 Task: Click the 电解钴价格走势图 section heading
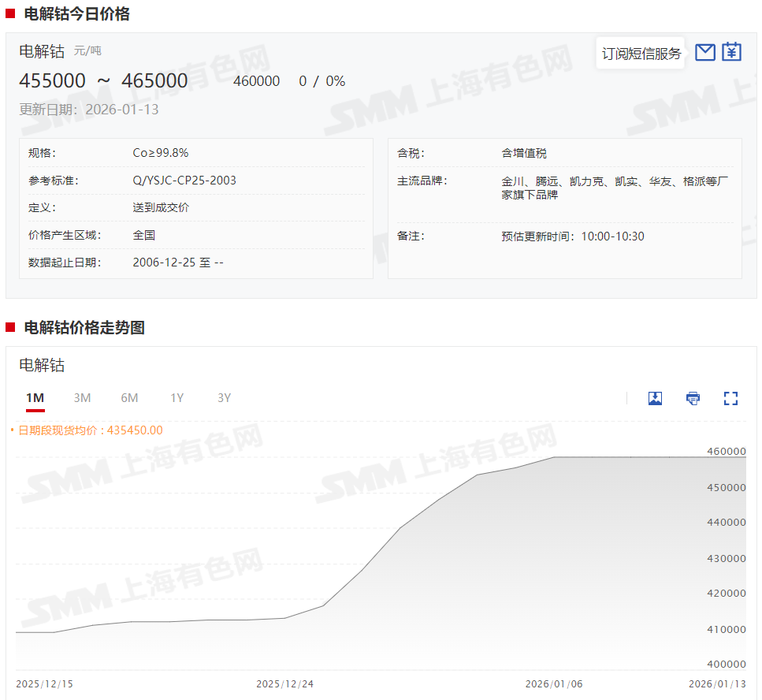click(x=84, y=328)
